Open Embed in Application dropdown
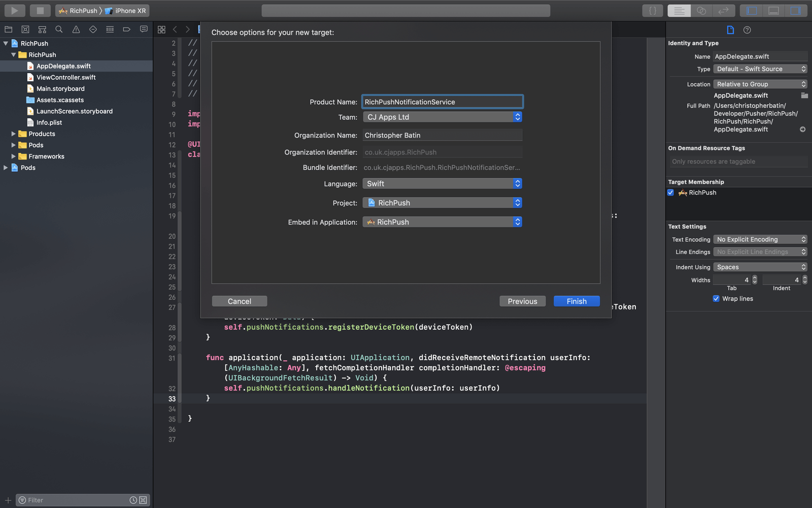The height and width of the screenshot is (508, 812). click(x=442, y=222)
